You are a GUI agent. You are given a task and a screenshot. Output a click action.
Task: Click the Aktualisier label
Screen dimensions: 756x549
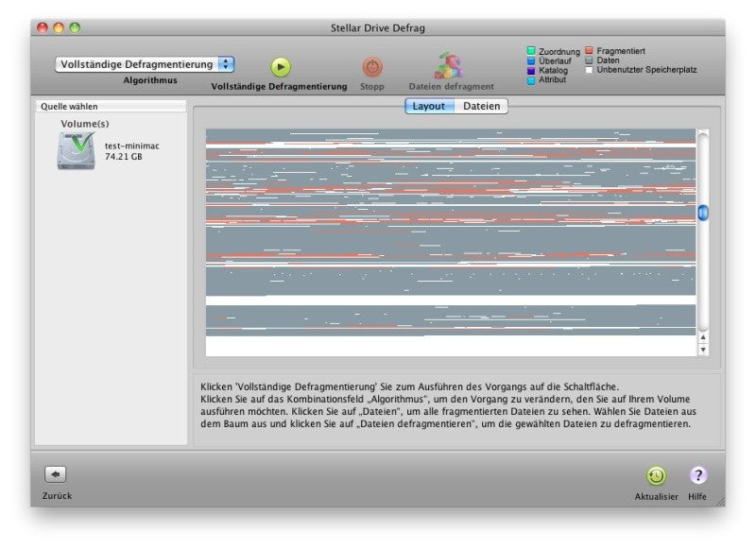[656, 496]
